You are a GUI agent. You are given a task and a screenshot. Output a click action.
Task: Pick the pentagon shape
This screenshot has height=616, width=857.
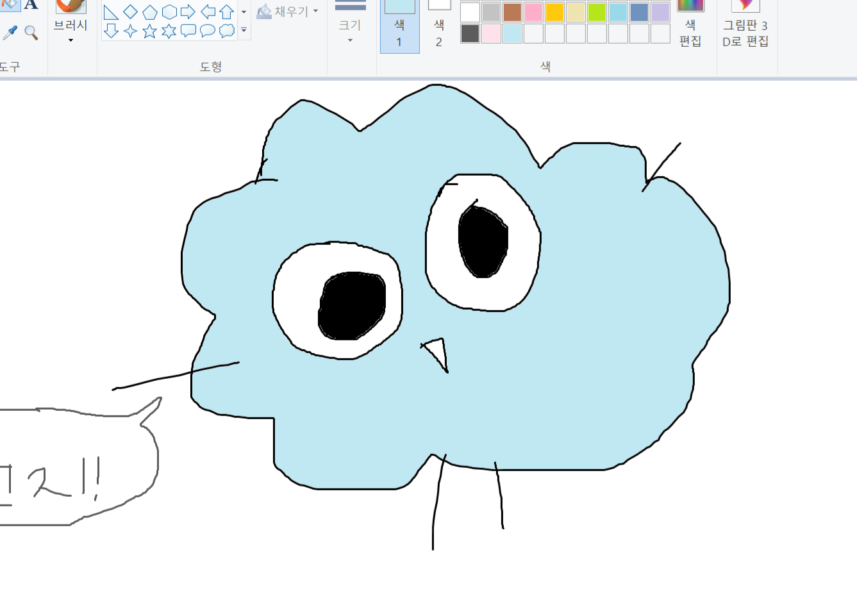(x=149, y=12)
